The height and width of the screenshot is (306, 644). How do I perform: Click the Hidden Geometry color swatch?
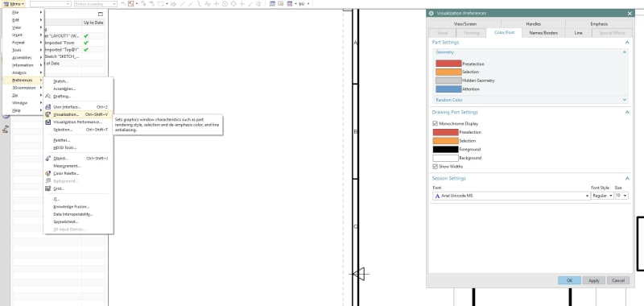click(448, 81)
